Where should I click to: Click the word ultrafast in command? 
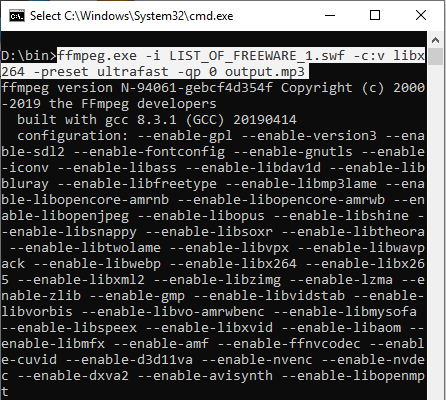click(133, 72)
